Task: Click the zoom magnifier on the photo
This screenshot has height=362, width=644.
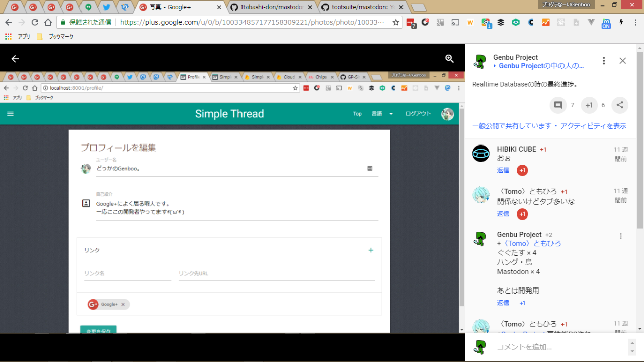Action: point(450,59)
